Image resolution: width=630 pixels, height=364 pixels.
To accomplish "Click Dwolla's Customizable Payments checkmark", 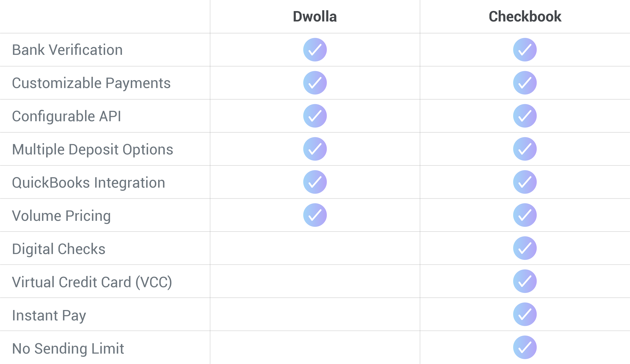I will [x=315, y=83].
